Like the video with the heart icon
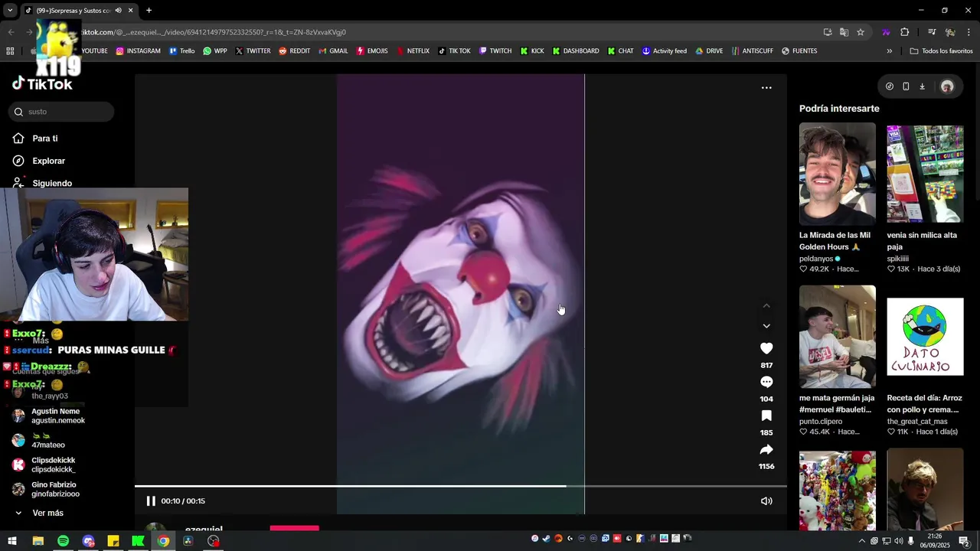This screenshot has height=551, width=980. point(766,348)
